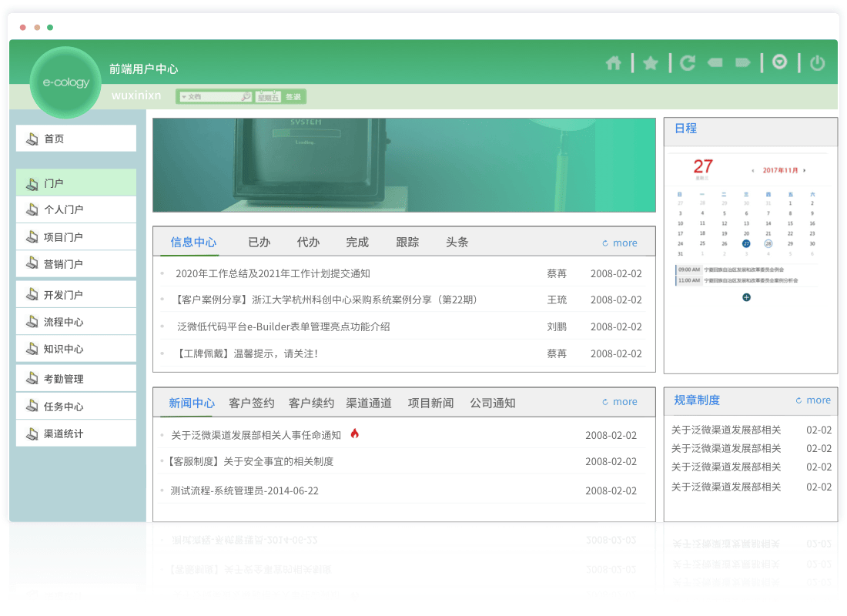Viewport: 847px width, 616px height.
Task: Select the 公司通知 tab
Action: (492, 403)
